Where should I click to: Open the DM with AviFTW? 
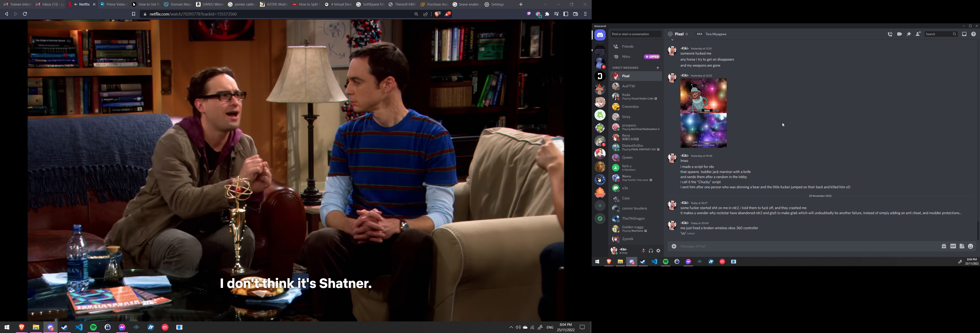pyautogui.click(x=636, y=86)
